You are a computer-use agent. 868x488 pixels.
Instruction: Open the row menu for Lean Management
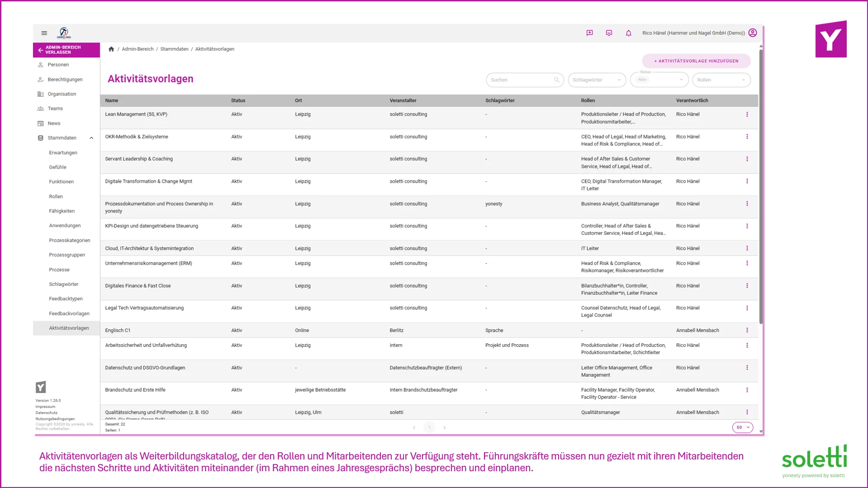(747, 114)
